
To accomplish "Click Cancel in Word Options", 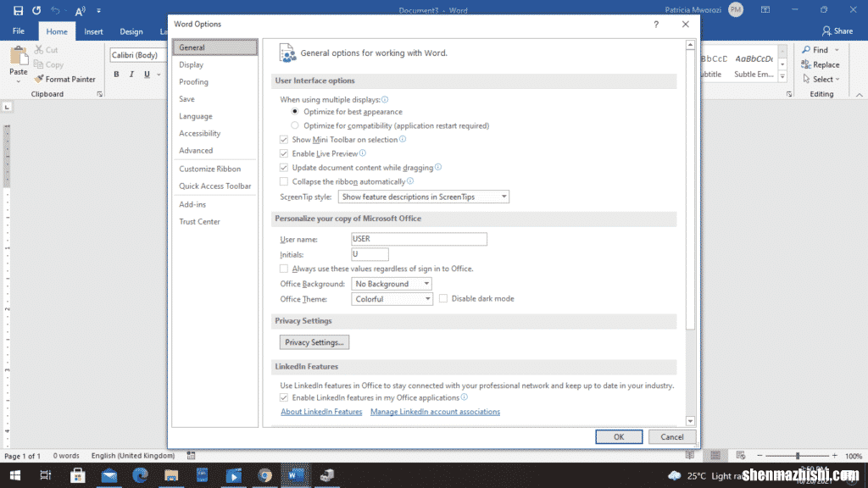I will (671, 436).
